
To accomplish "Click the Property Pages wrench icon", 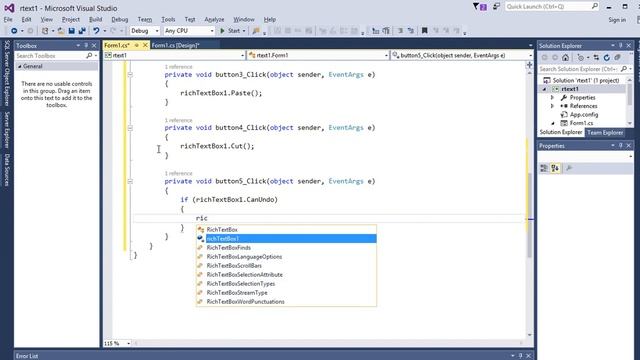I will [x=569, y=168].
